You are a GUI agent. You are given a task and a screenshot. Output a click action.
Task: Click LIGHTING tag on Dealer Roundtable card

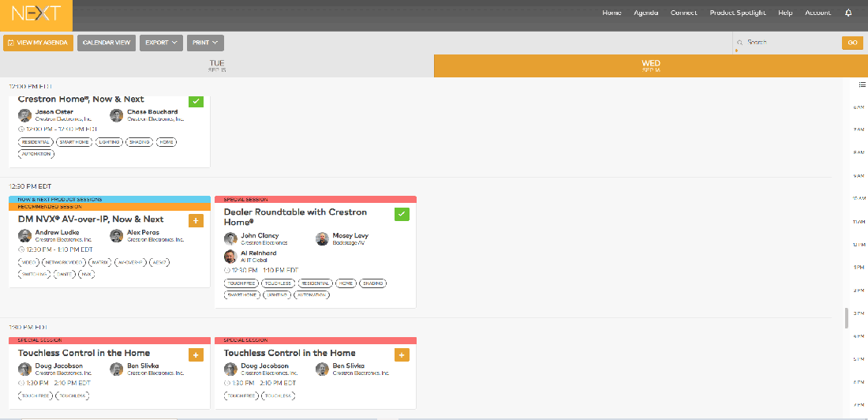276,294
